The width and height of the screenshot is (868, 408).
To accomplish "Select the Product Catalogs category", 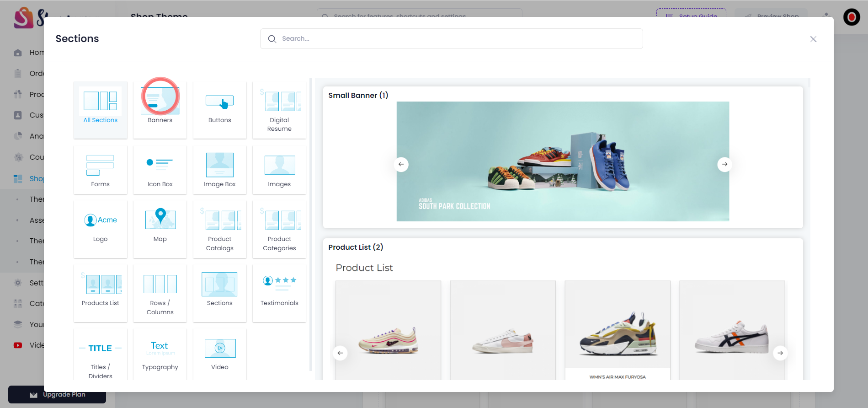I will pos(220,230).
